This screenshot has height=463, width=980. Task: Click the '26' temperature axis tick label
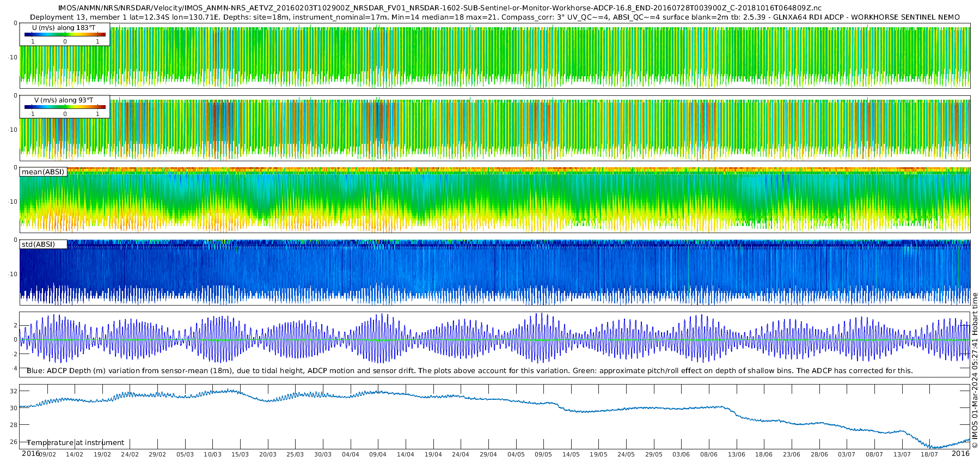coord(14,442)
